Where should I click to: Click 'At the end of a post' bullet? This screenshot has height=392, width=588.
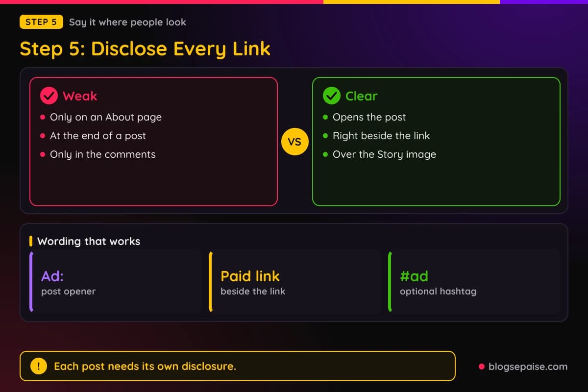[x=98, y=136]
